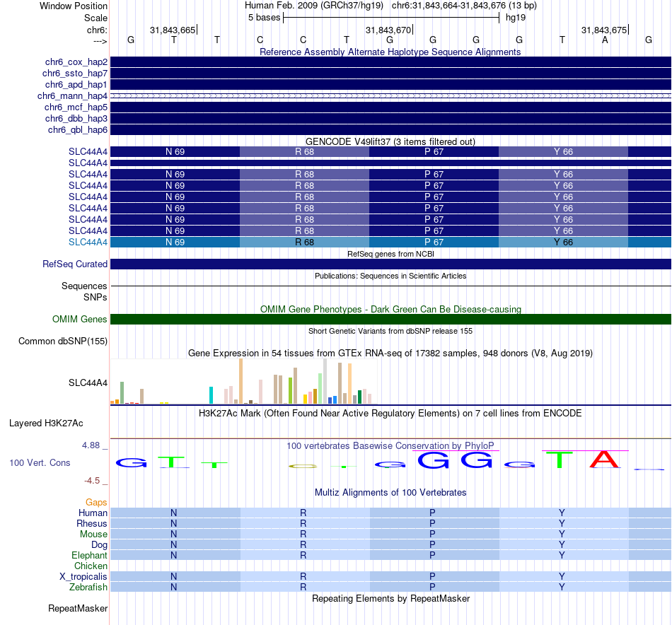Open the Reference Assembly Alternate Haplotype Sequence Alignments title
Viewport: 672px width, 625px height.
click(x=390, y=52)
